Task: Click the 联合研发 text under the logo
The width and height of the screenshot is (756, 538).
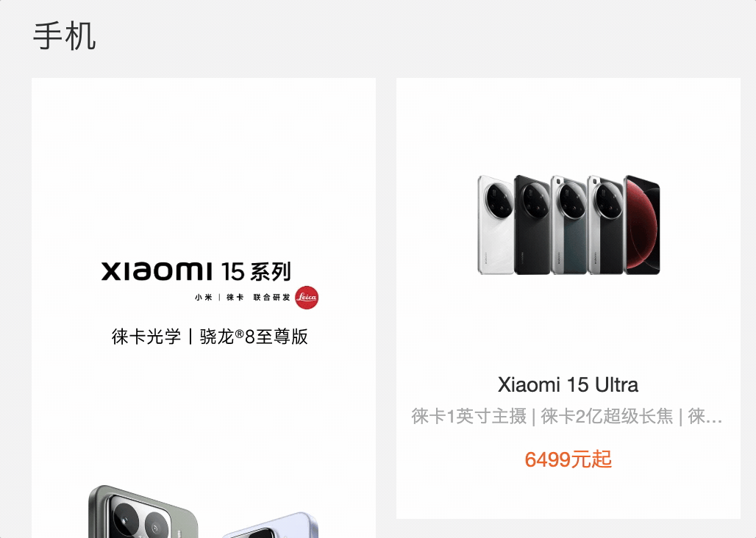Action: (x=272, y=297)
